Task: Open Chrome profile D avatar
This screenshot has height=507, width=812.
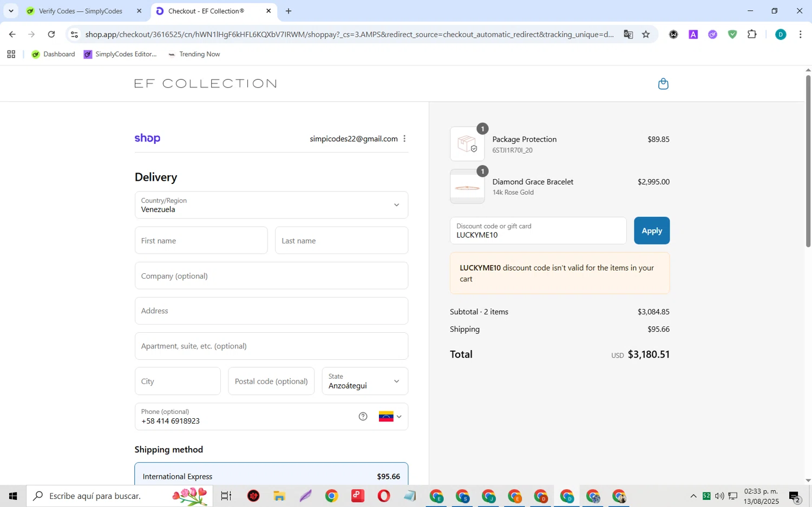Action: (781, 35)
